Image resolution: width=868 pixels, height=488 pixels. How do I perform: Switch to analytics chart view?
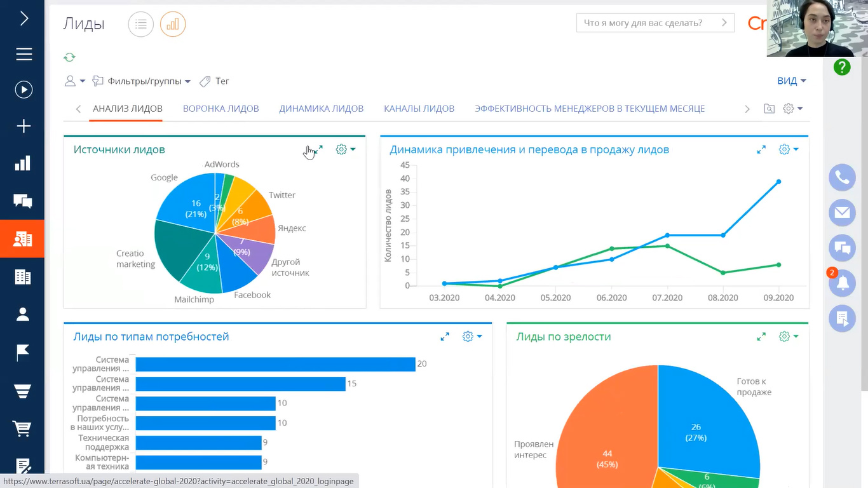173,24
